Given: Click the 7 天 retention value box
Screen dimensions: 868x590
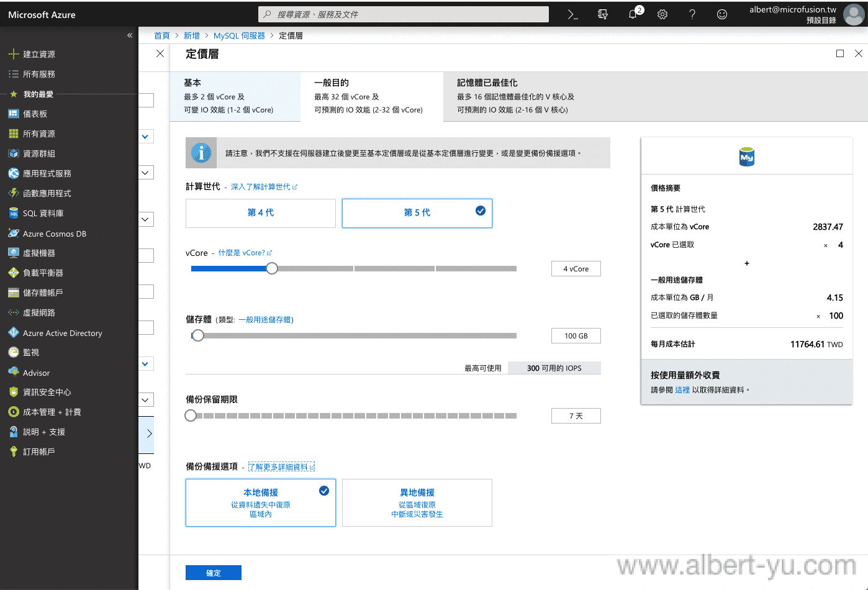Looking at the screenshot, I should point(576,415).
